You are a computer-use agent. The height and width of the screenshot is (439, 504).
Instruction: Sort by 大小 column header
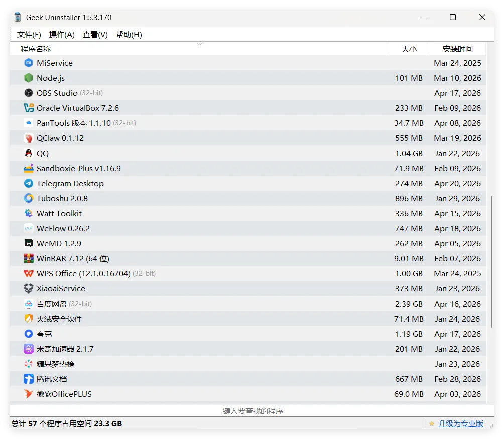pyautogui.click(x=409, y=49)
